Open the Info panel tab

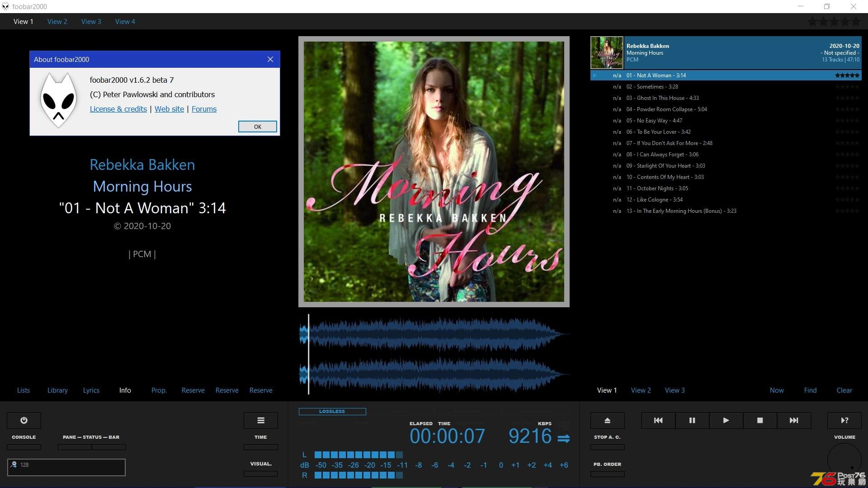pyautogui.click(x=125, y=390)
